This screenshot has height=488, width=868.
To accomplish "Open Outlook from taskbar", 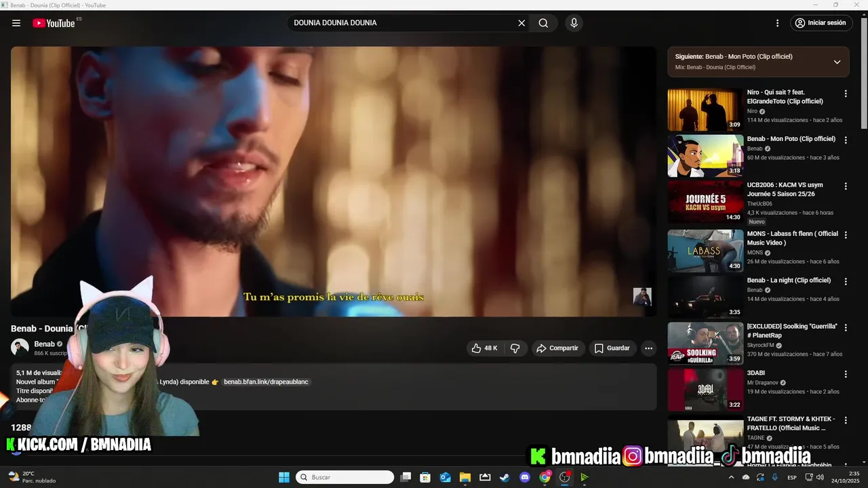I will tap(445, 477).
